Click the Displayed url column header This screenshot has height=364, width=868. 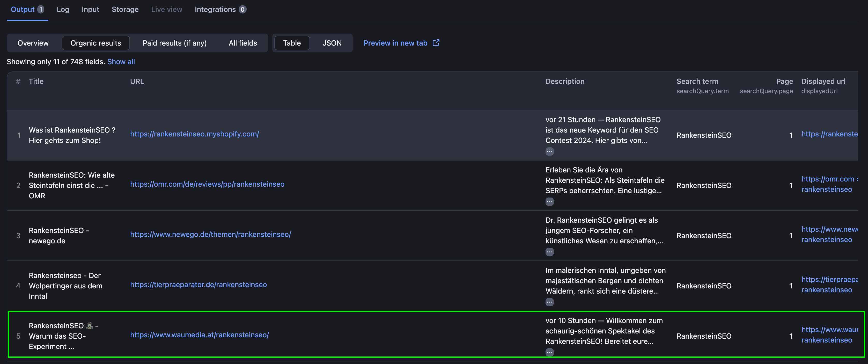[823, 81]
